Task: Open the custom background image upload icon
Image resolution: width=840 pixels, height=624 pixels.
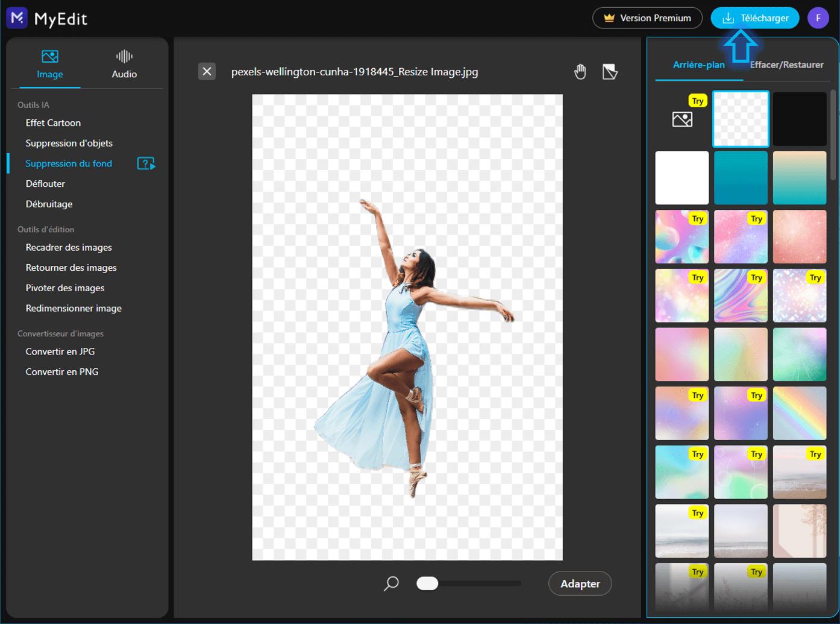Action: (x=682, y=119)
